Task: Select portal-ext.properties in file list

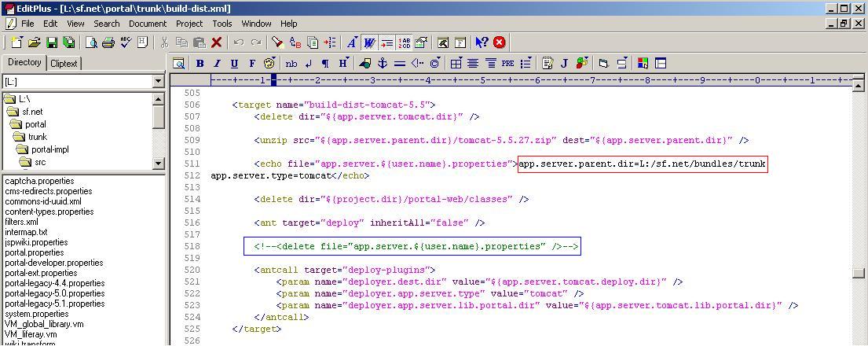Action: [41, 273]
